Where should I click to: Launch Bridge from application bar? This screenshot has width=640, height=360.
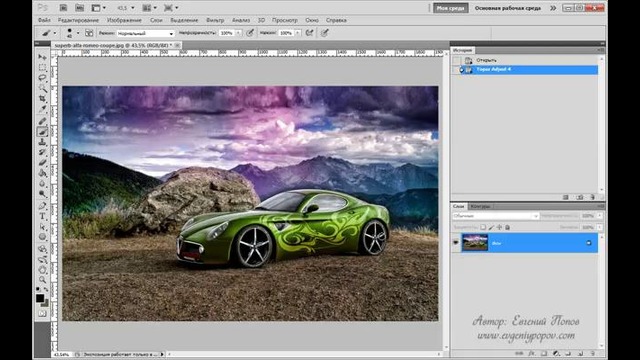(x=63, y=8)
